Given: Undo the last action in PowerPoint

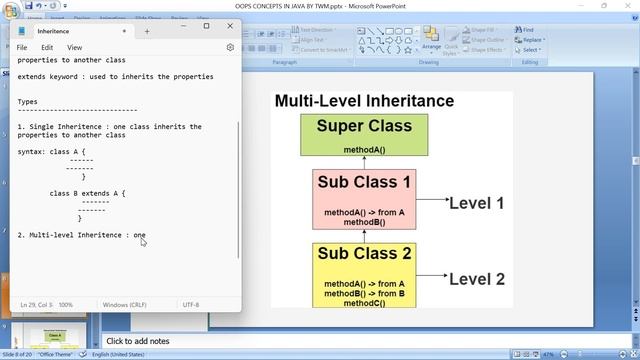Looking at the screenshot, I should tap(39, 6).
